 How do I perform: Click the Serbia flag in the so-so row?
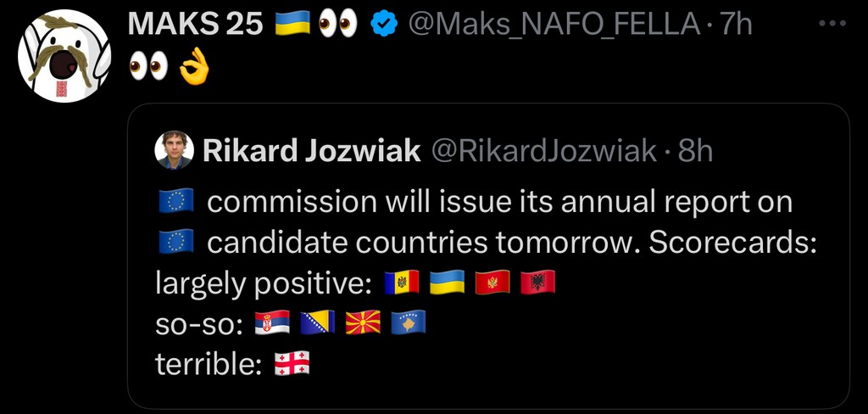pyautogui.click(x=272, y=323)
